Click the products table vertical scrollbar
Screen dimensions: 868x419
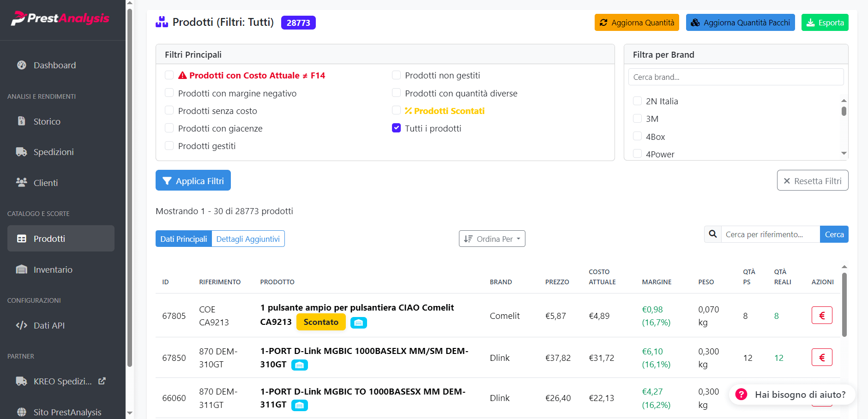coord(844,305)
